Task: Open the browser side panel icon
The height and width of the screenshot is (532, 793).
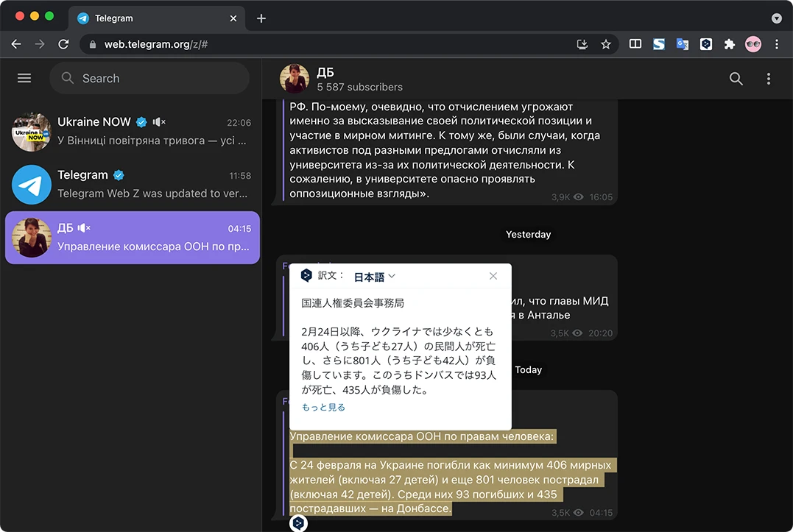Action: pos(635,44)
